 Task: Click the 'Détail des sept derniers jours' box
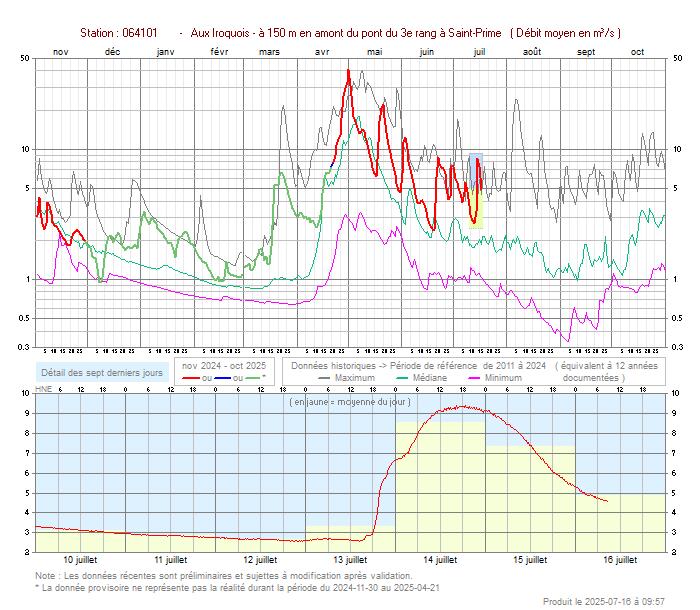pos(102,372)
